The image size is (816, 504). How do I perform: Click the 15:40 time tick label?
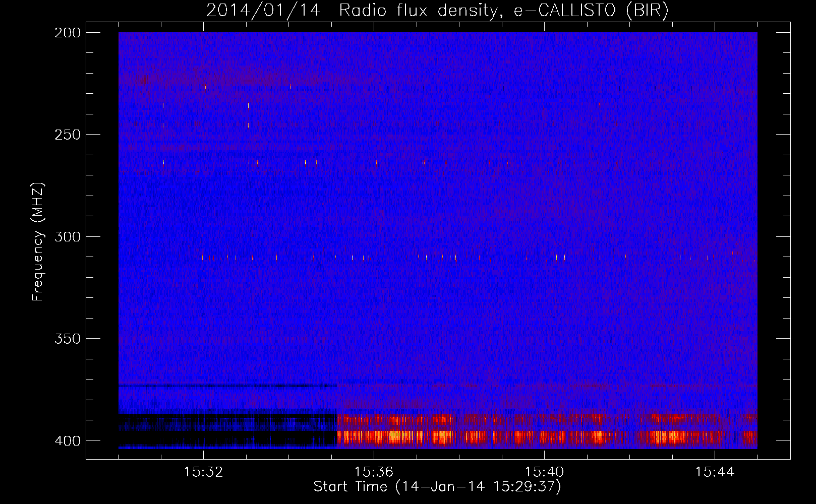pos(544,472)
